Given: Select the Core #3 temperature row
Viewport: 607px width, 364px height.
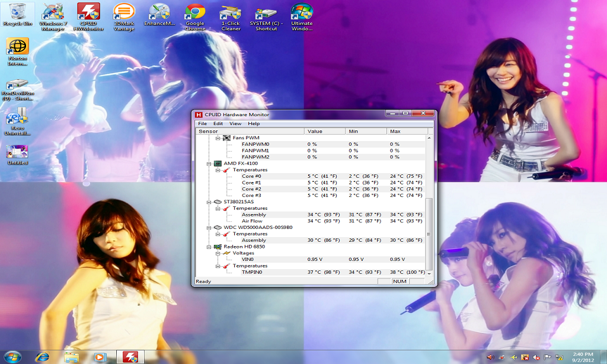Looking at the screenshot, I should click(332, 196).
